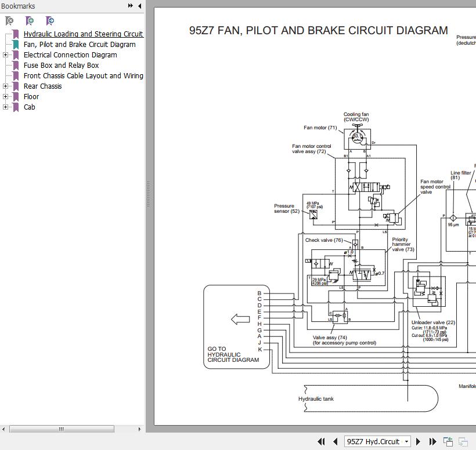
Task: Click the Fan motor speed control valve label
Action: [435, 187]
